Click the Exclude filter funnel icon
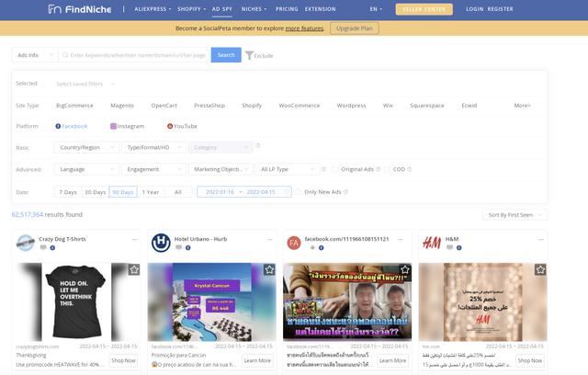Image resolution: width=588 pixels, height=375 pixels. [249, 55]
